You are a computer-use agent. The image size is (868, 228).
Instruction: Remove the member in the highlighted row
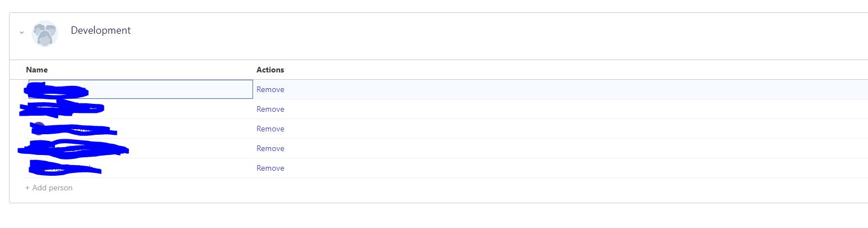tap(270, 89)
